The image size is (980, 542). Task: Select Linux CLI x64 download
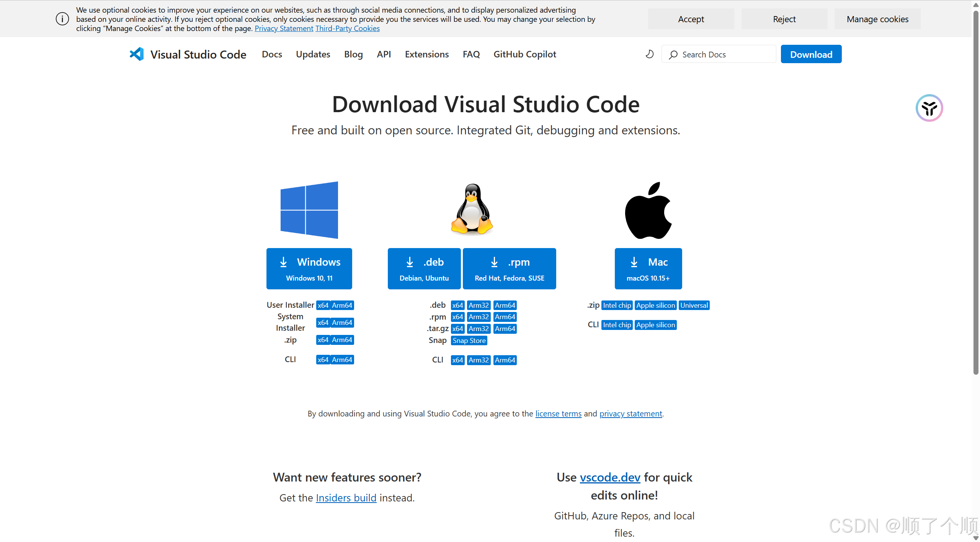tap(457, 360)
